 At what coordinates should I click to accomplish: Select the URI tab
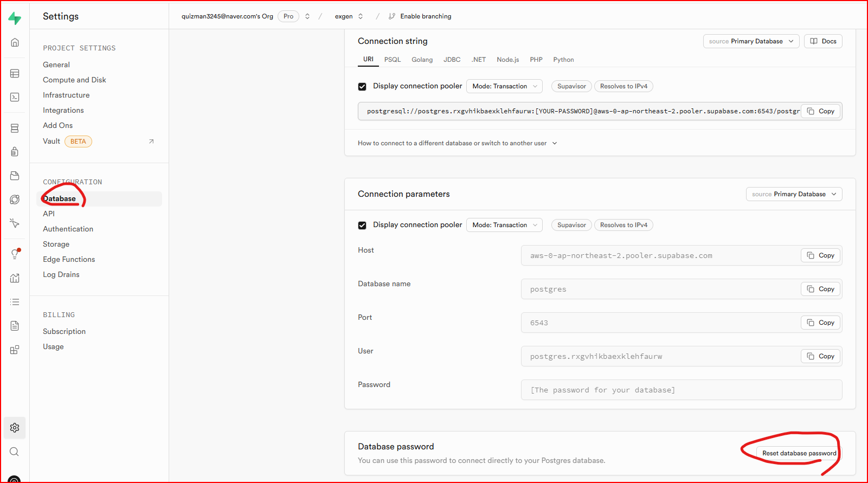(x=368, y=59)
